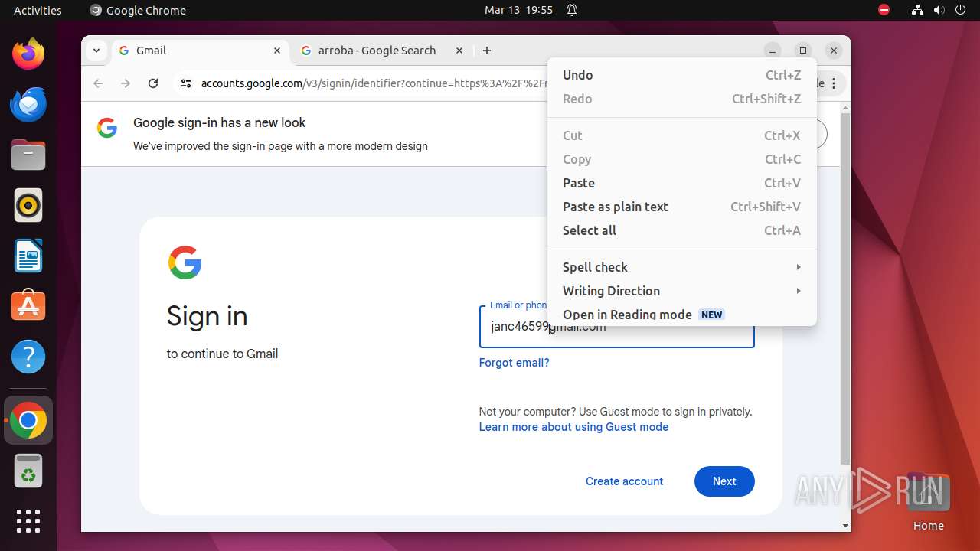Choose Paste from the context menu

coord(682,183)
